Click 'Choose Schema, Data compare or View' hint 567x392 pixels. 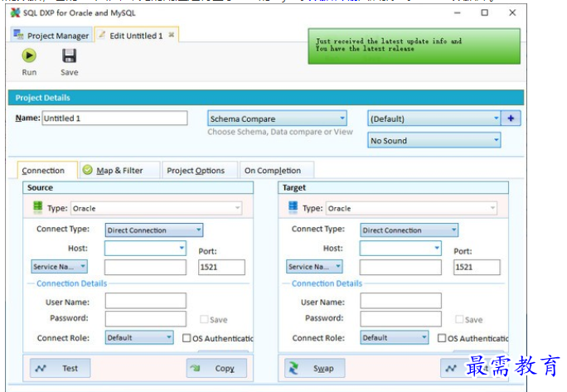point(280,132)
